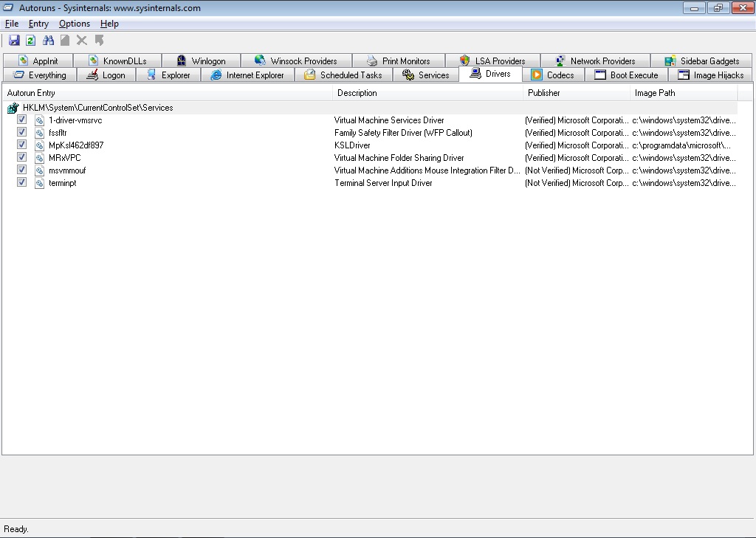Select the Explorer tab
Image resolution: width=756 pixels, height=538 pixels.
click(168, 75)
